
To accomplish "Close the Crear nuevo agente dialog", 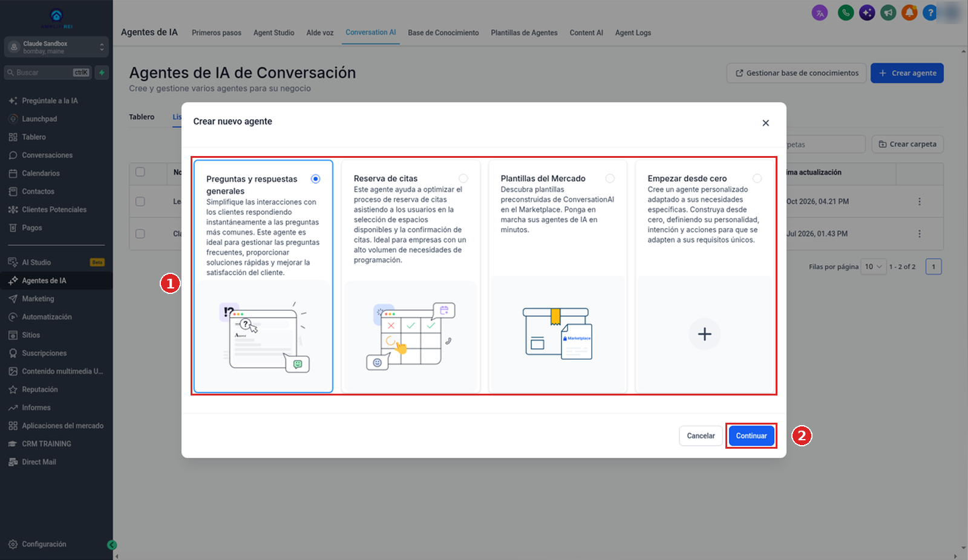I will coord(765,123).
